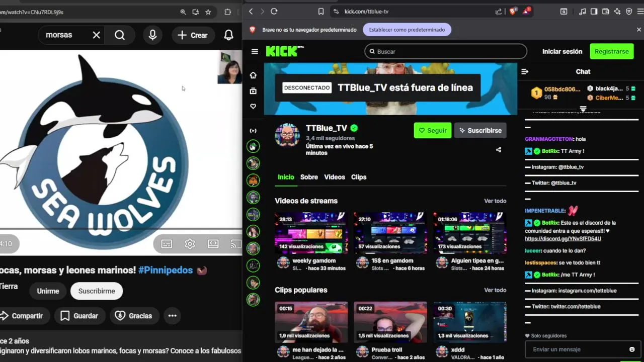The image size is (644, 362).
Task: Click the YouTube Crear button
Action: tap(193, 35)
